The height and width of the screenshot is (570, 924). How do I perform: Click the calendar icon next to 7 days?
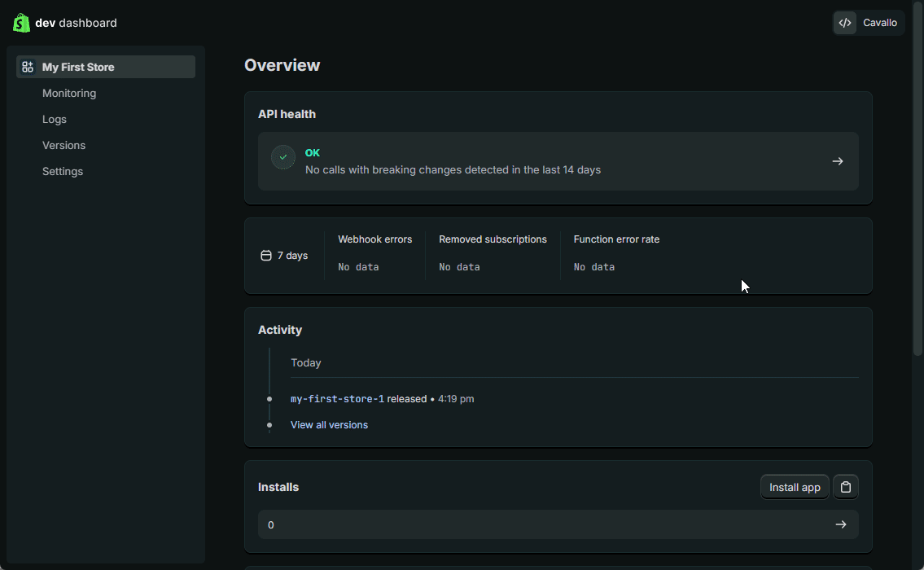click(x=265, y=256)
